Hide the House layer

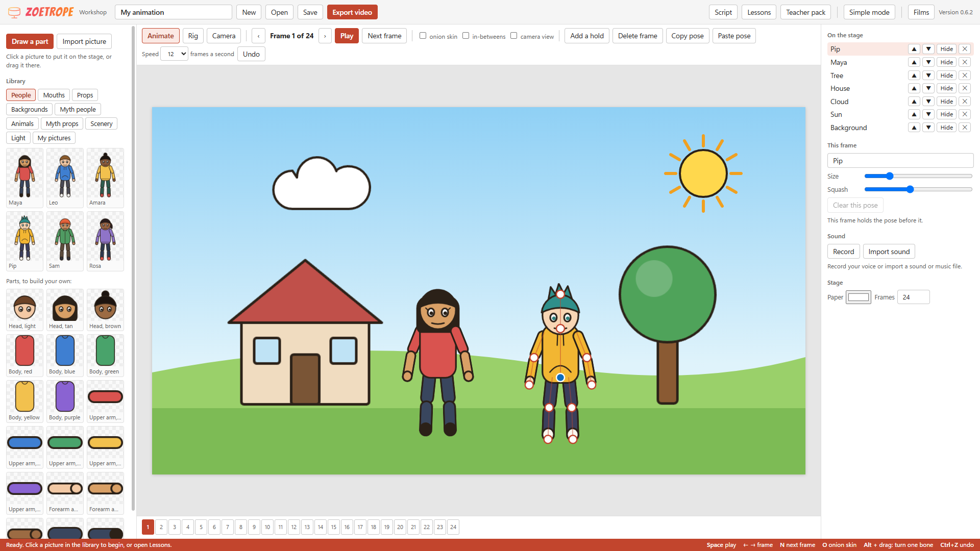(x=947, y=88)
